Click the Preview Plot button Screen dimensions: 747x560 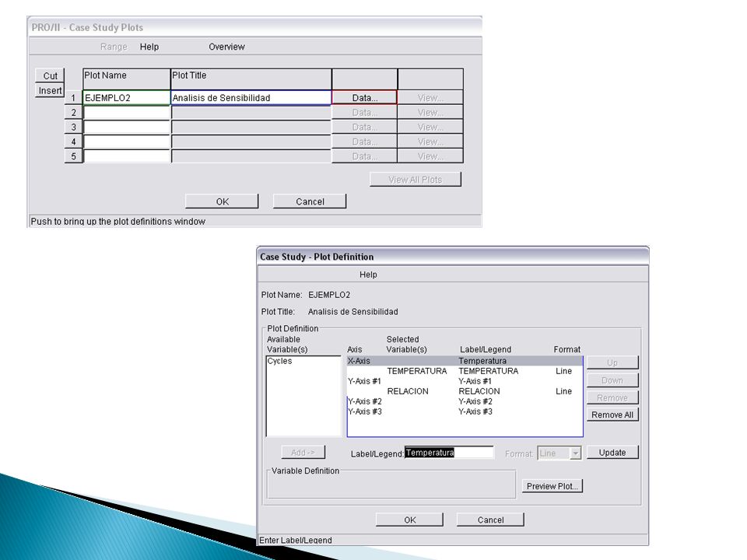click(x=552, y=486)
